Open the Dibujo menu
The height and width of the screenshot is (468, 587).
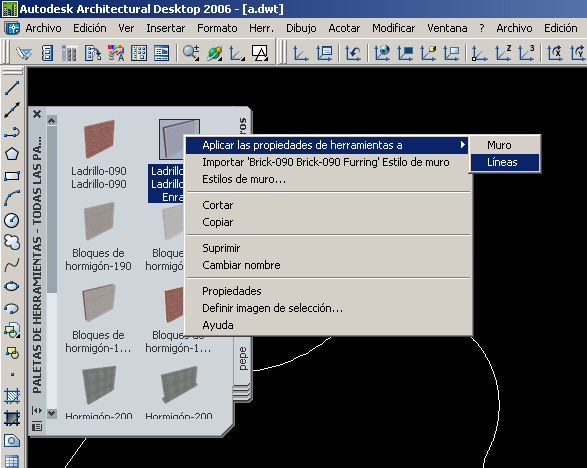point(301,28)
